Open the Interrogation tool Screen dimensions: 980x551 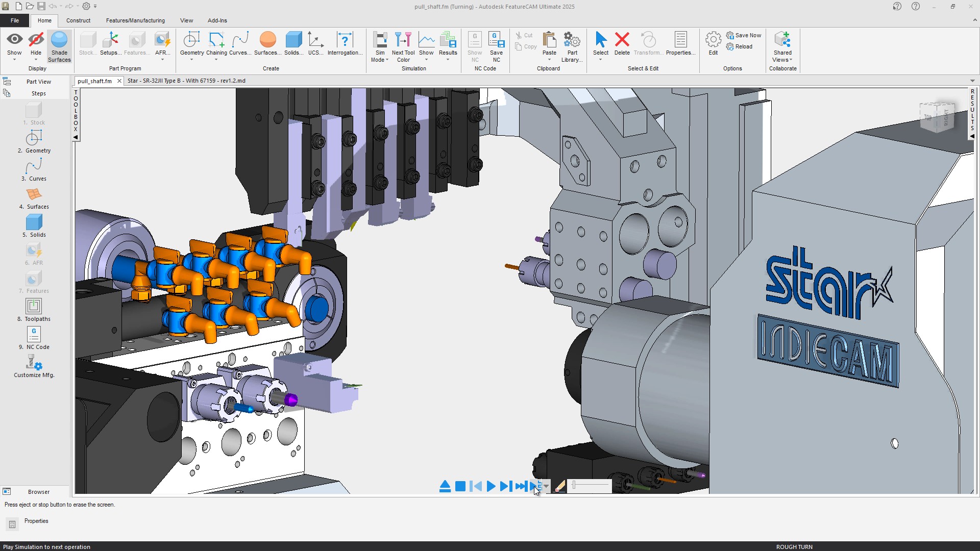coord(345,43)
